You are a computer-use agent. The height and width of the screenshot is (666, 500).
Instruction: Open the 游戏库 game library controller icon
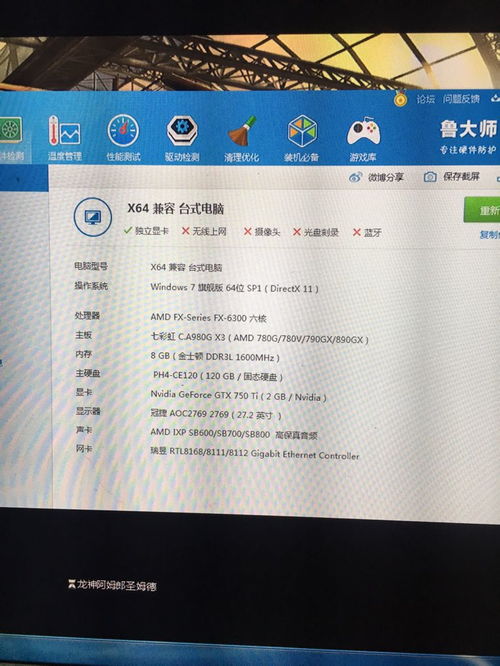click(363, 139)
